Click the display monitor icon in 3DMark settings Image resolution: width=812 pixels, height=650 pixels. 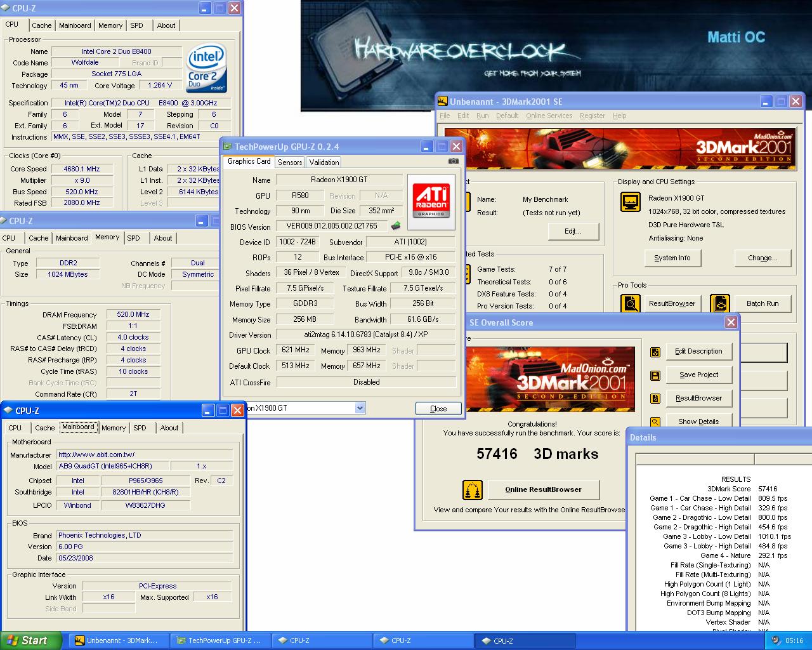630,202
